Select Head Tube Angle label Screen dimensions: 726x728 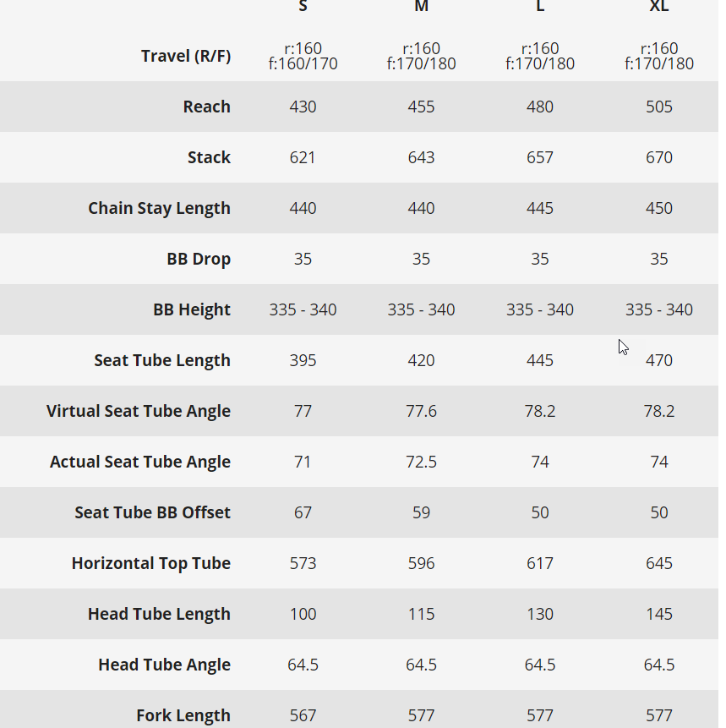click(164, 665)
